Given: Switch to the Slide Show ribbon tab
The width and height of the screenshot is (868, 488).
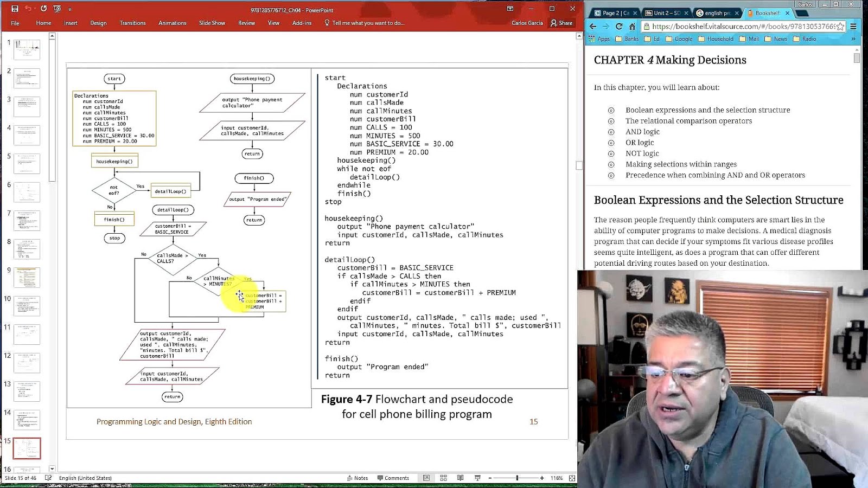Looking at the screenshot, I should (212, 23).
